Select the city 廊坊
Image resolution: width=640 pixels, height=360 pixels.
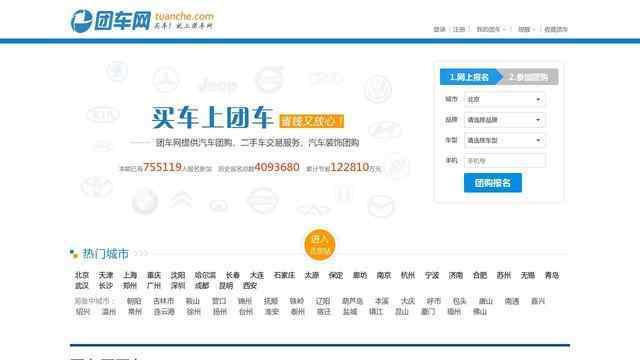pyautogui.click(x=360, y=276)
